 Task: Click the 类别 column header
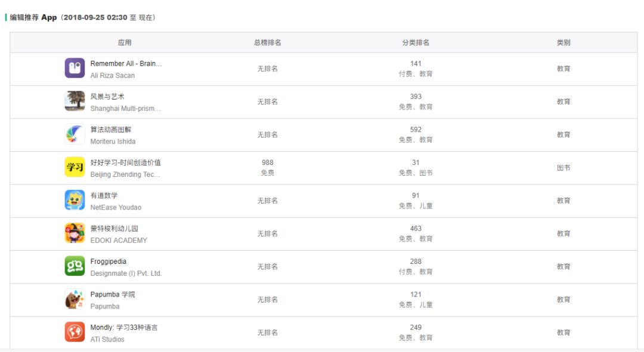pos(563,42)
